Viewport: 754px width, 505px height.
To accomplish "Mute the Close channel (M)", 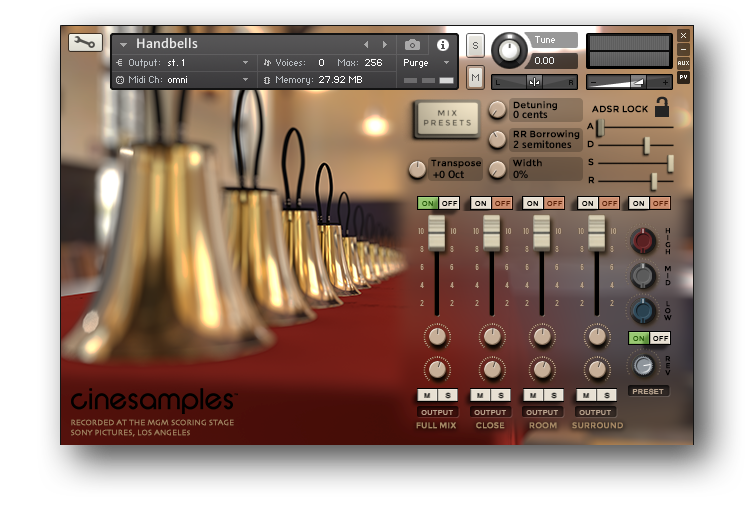I will pyautogui.click(x=480, y=395).
